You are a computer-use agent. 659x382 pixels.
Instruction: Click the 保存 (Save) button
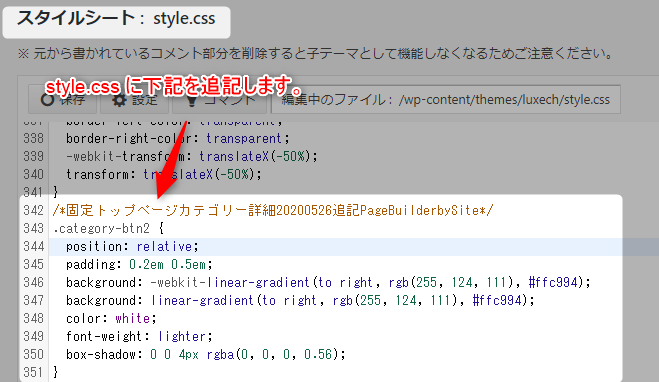coord(62,100)
